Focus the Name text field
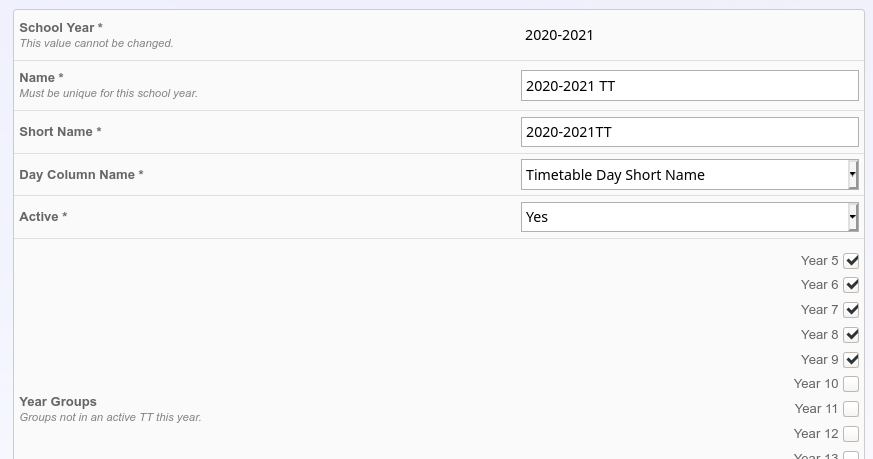 [689, 86]
